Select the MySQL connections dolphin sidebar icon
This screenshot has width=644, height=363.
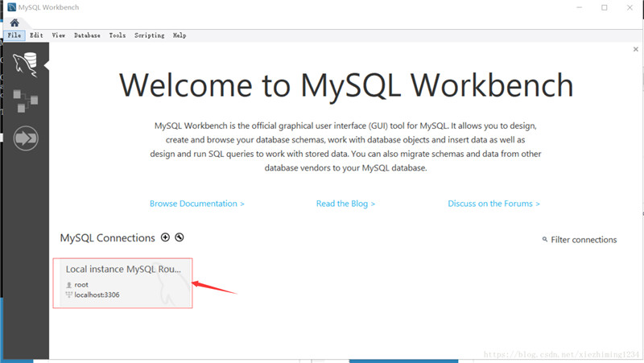(25, 64)
